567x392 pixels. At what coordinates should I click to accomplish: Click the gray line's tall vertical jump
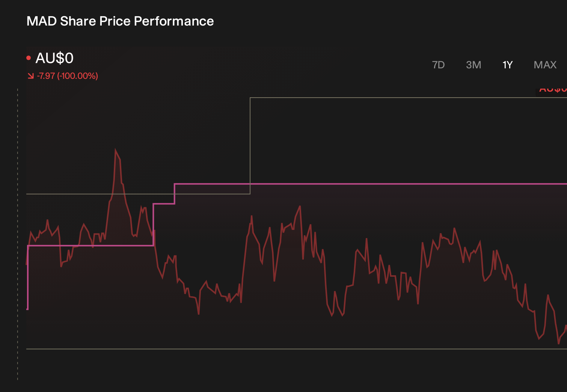(250, 146)
